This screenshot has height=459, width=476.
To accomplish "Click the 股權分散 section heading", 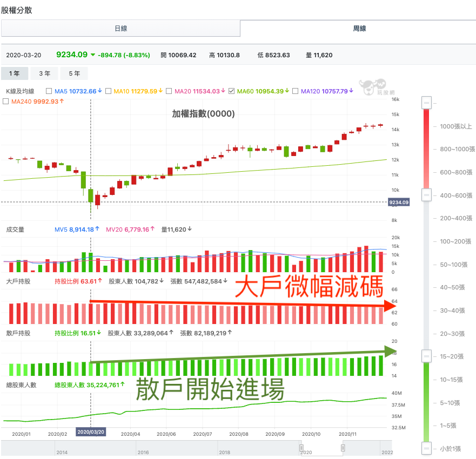I will pos(17,10).
